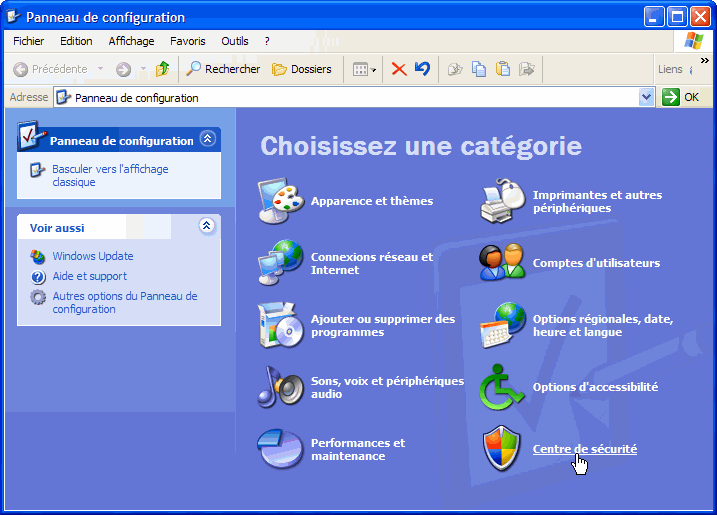Open the Outils menu
Screen dimensions: 717x515
point(235,41)
